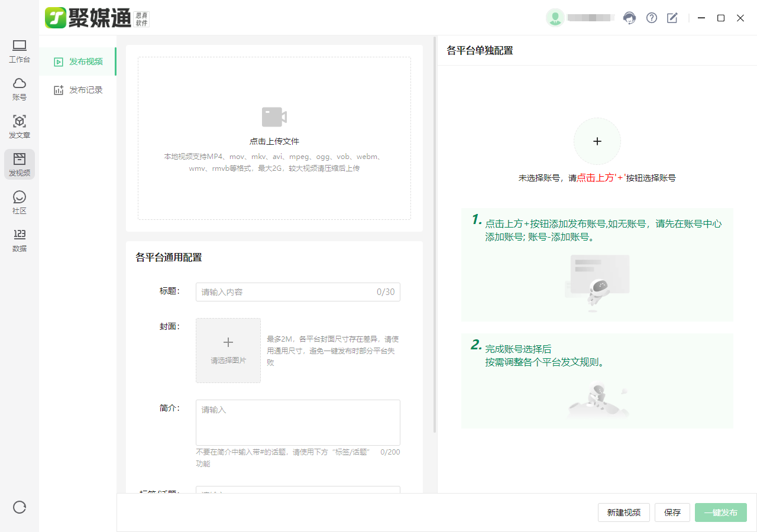Go to 发文章 article publishing
Image resolution: width=757 pixels, height=532 pixels.
click(20, 127)
